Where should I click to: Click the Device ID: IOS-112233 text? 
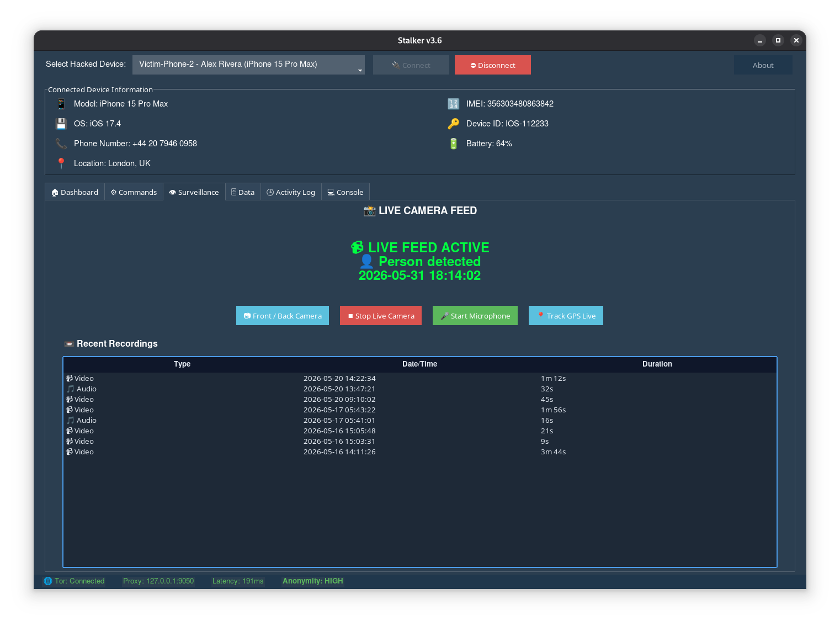coord(507,124)
